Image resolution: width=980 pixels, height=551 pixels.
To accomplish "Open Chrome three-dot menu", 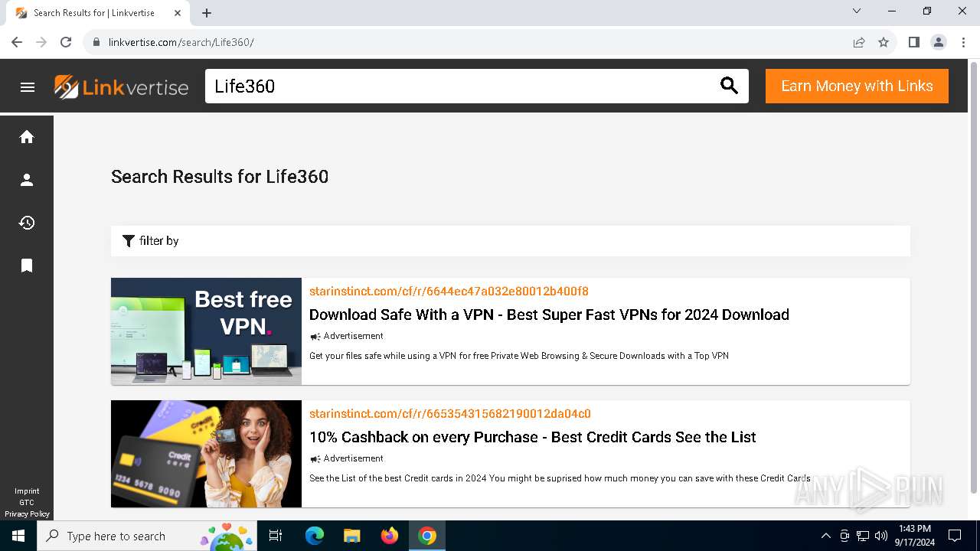I will pos(963,42).
